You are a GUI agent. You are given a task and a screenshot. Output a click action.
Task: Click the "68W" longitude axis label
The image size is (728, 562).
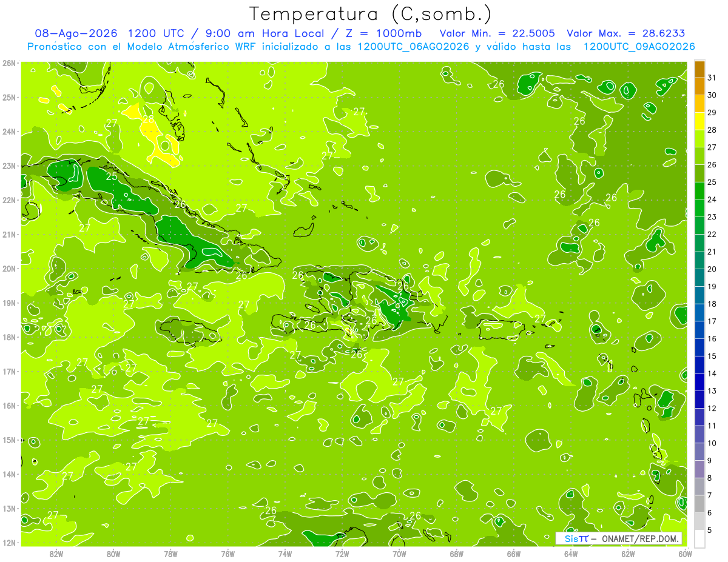click(x=457, y=554)
